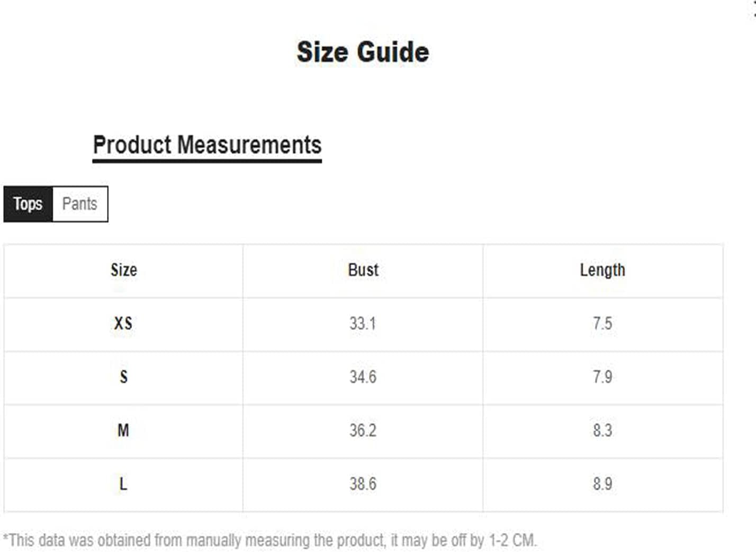Screen dimensions: 756x552
Task: Click the 36.2 bust value
Action: (x=363, y=430)
